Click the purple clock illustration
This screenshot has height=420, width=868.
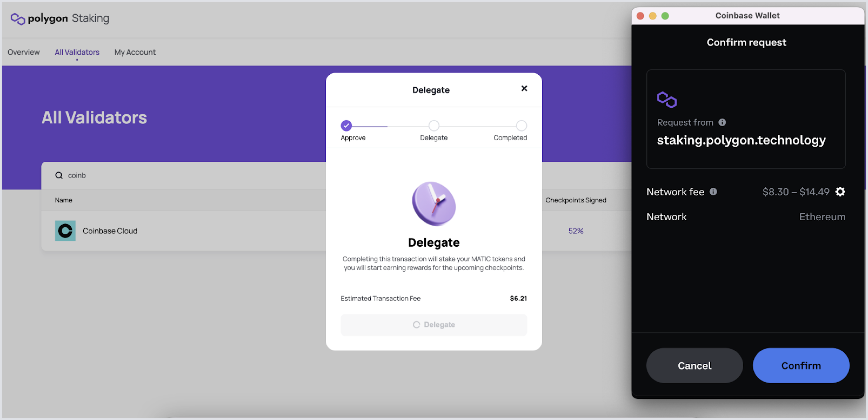click(x=434, y=204)
